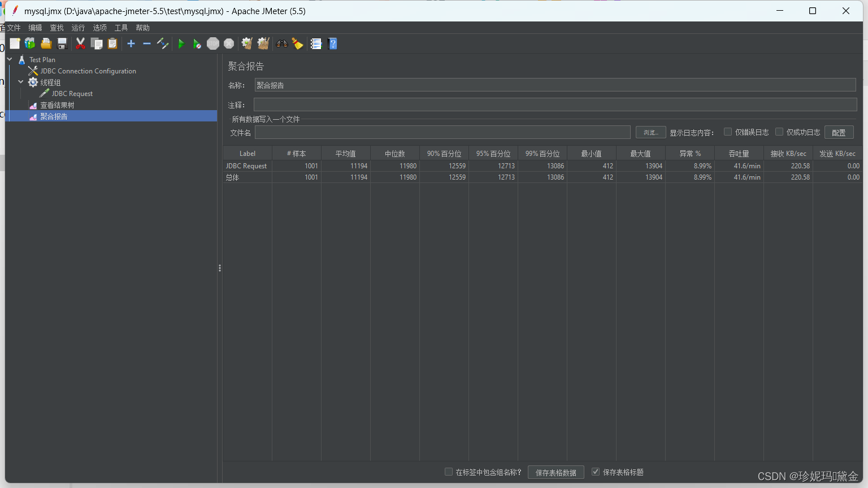Click the 吞吐量 column header
The height and width of the screenshot is (488, 868).
739,154
